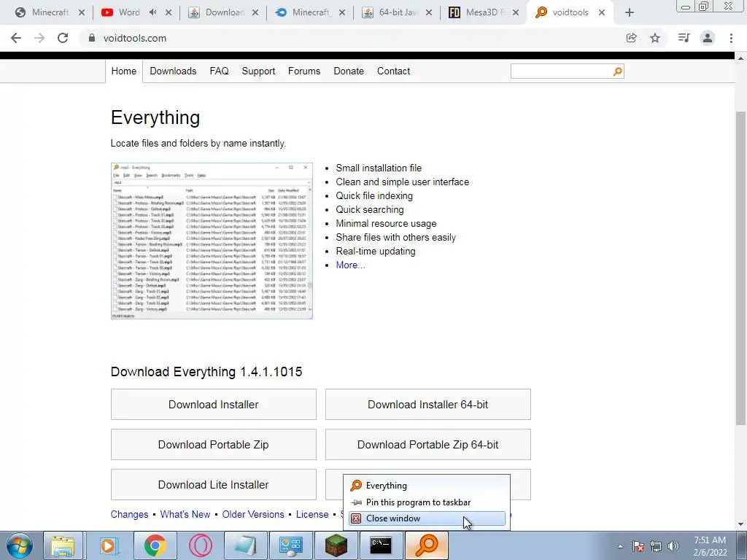Share this page using the share icon
Viewport: 747px width, 560px height.
(631, 38)
